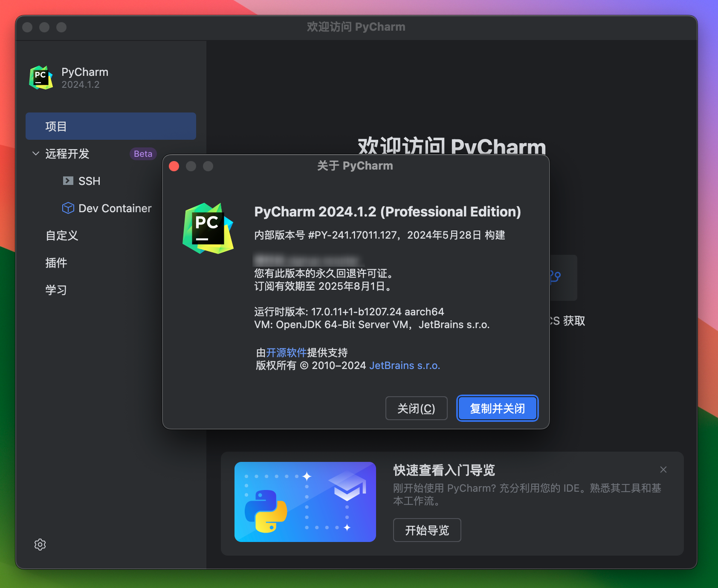
Task: Dismiss the onboarding tour banner with X
Action: [x=663, y=470]
